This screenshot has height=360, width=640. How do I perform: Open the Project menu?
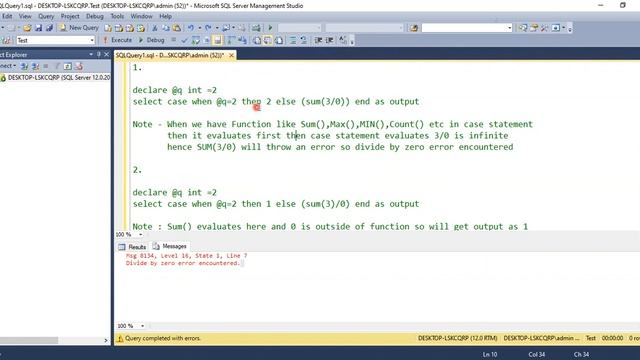coord(70,16)
